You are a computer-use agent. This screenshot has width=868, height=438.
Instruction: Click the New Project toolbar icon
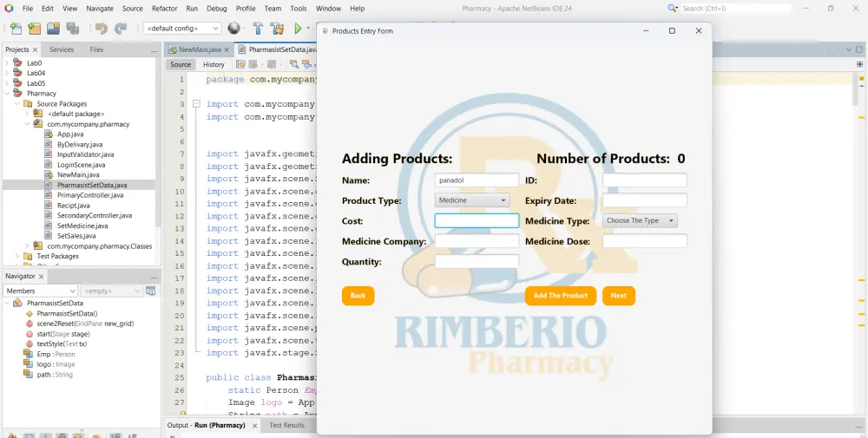(x=35, y=29)
